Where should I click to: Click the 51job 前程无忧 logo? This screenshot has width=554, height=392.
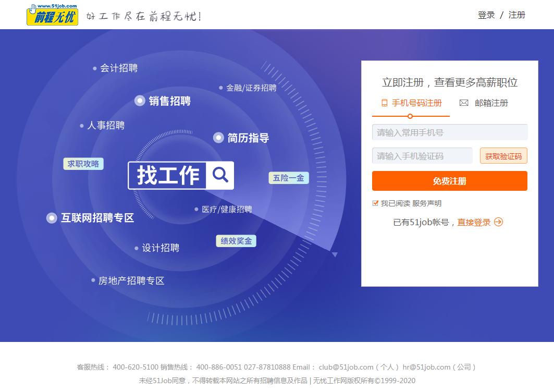51,15
